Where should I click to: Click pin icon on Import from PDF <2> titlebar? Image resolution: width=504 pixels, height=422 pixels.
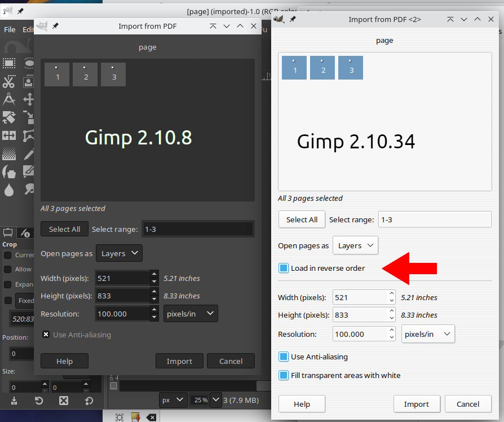tap(293, 19)
